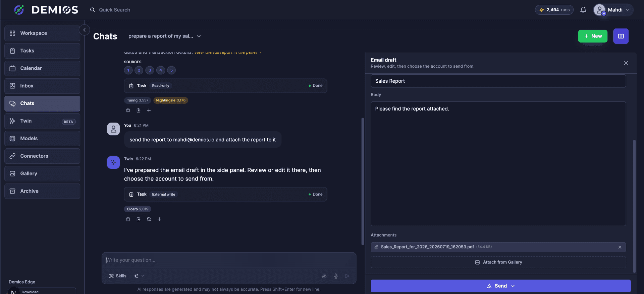The image size is (644, 294).
Task: Go to Workspace
Action: [x=42, y=33]
